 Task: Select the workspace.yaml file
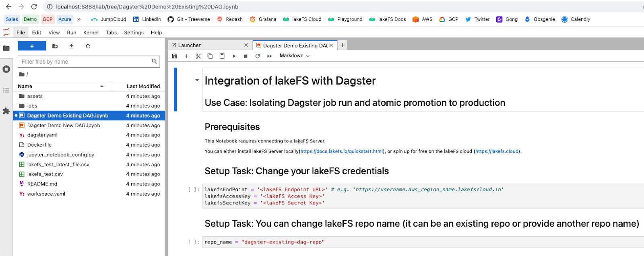pyautogui.click(x=89, y=194)
